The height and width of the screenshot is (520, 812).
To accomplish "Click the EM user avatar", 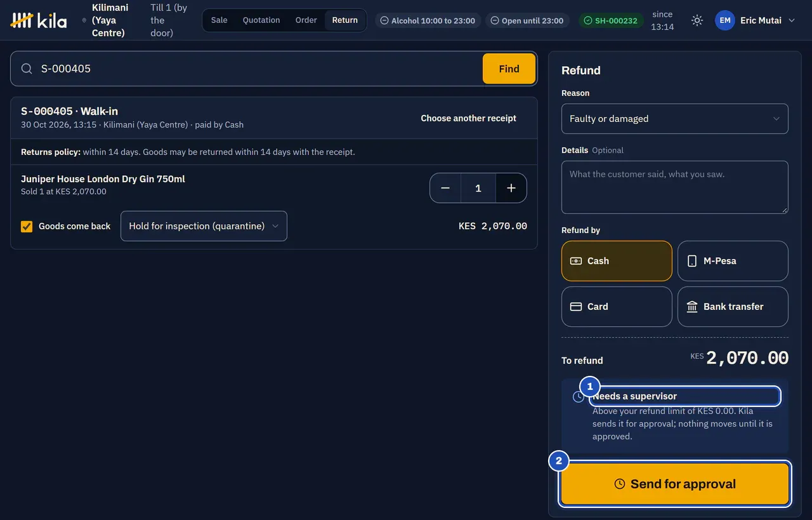I will coord(725,20).
